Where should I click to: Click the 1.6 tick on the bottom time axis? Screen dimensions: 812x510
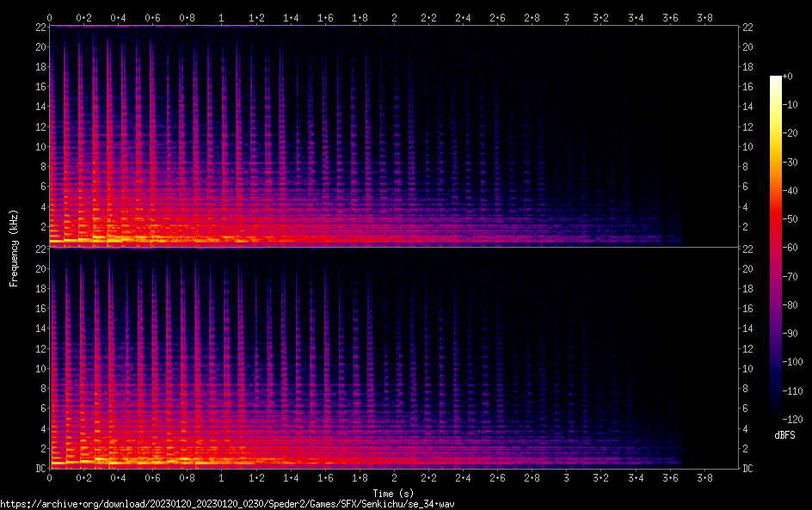(x=325, y=477)
